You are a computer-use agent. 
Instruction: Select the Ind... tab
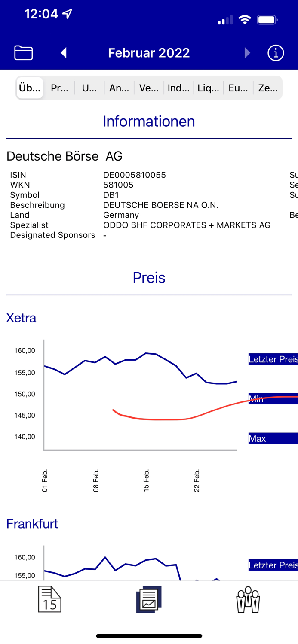pos(178,88)
